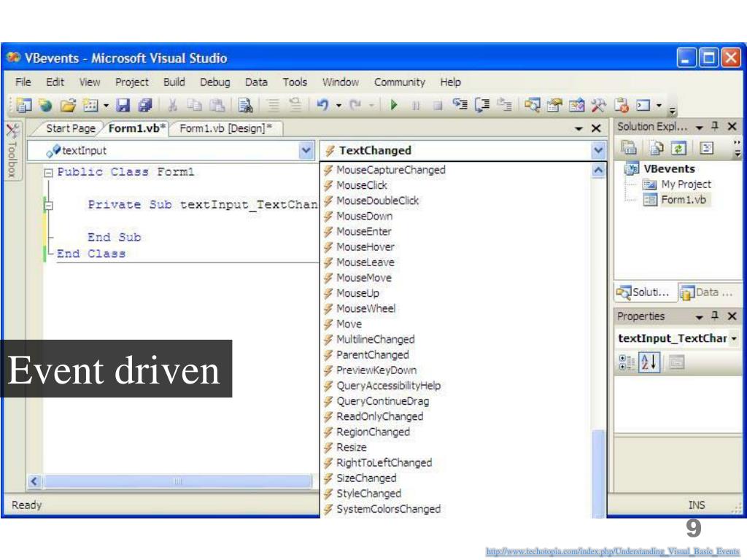This screenshot has height=560, width=747.
Task: Click the Paste clipboard icon
Action: 217,105
